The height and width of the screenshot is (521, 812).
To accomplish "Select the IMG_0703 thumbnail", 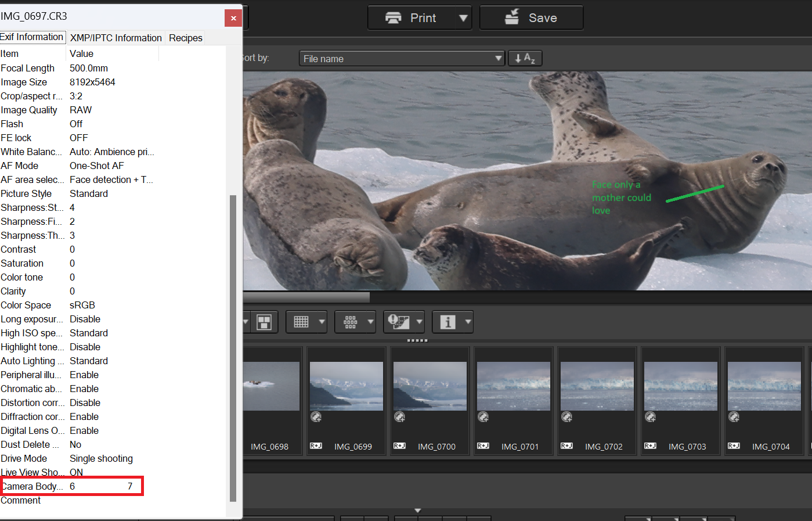I will click(x=680, y=386).
